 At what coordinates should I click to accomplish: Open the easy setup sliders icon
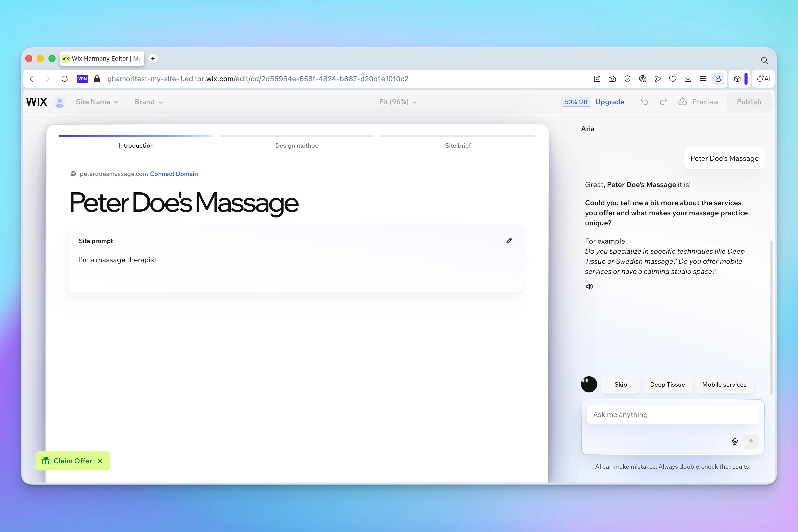coord(703,79)
